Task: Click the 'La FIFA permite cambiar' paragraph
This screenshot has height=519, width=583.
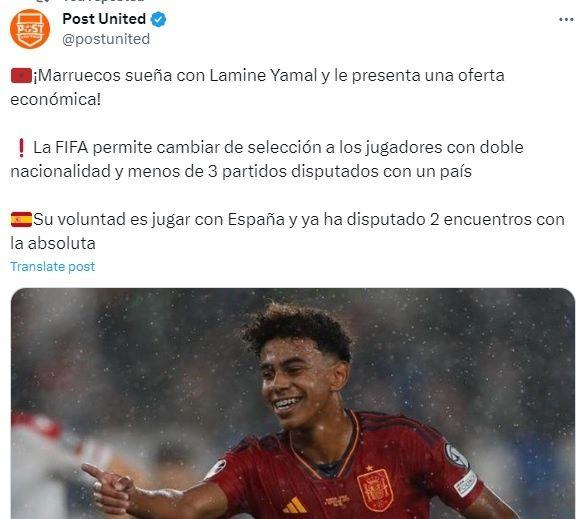Action: pos(267,159)
